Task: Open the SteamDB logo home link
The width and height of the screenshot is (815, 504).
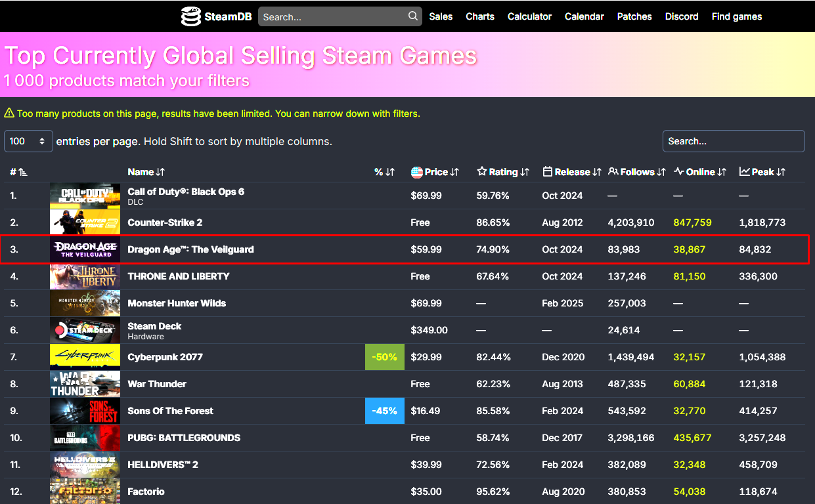Action: pos(216,16)
